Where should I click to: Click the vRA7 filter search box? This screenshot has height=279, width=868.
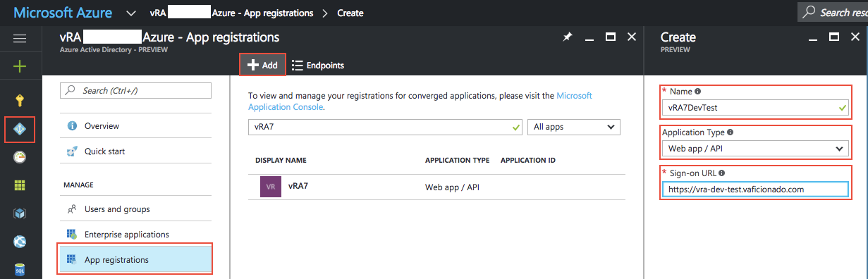(x=385, y=127)
